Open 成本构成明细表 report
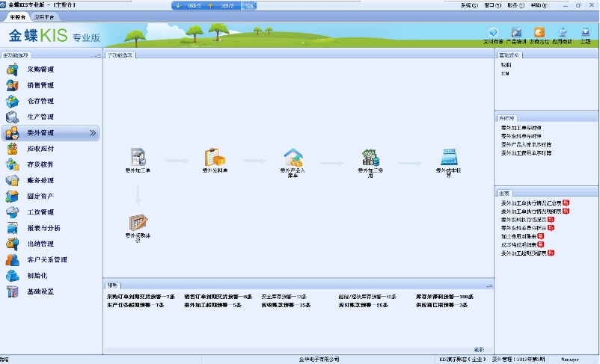This screenshot has width=600, height=364. point(518,244)
